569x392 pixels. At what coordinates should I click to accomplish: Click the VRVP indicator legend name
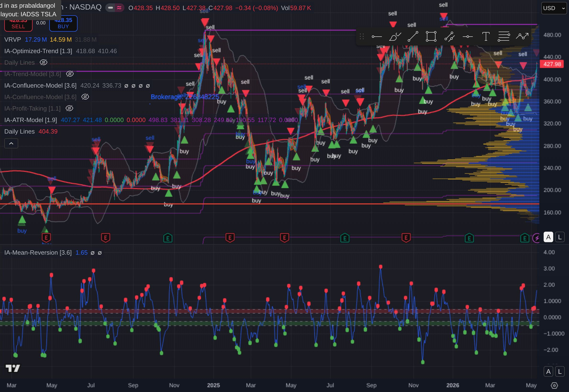12,39
